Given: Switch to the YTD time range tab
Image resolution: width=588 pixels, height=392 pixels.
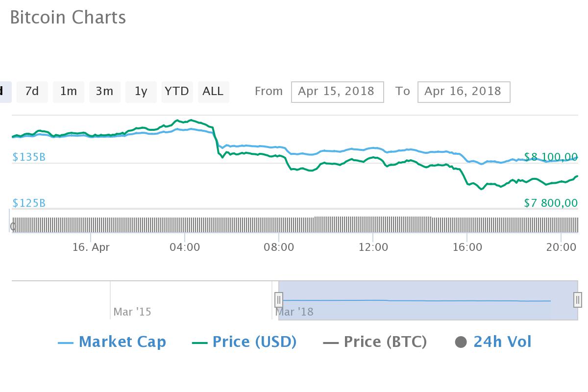Looking at the screenshot, I should point(177,92).
